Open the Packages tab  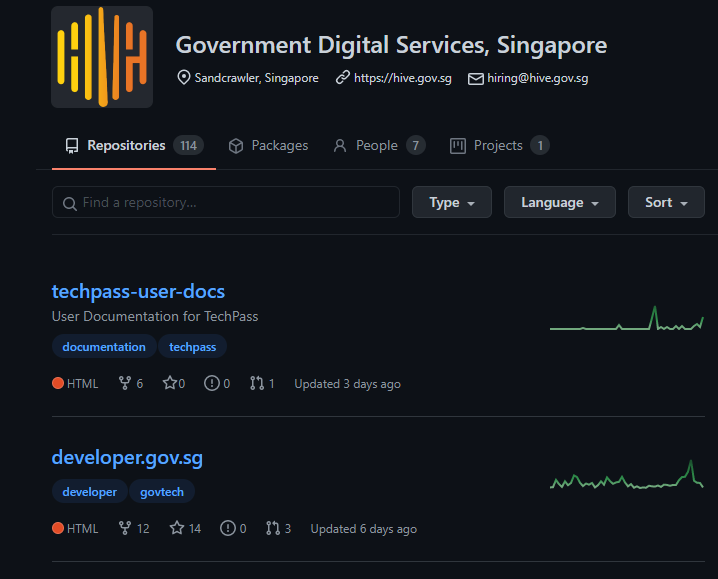(268, 146)
